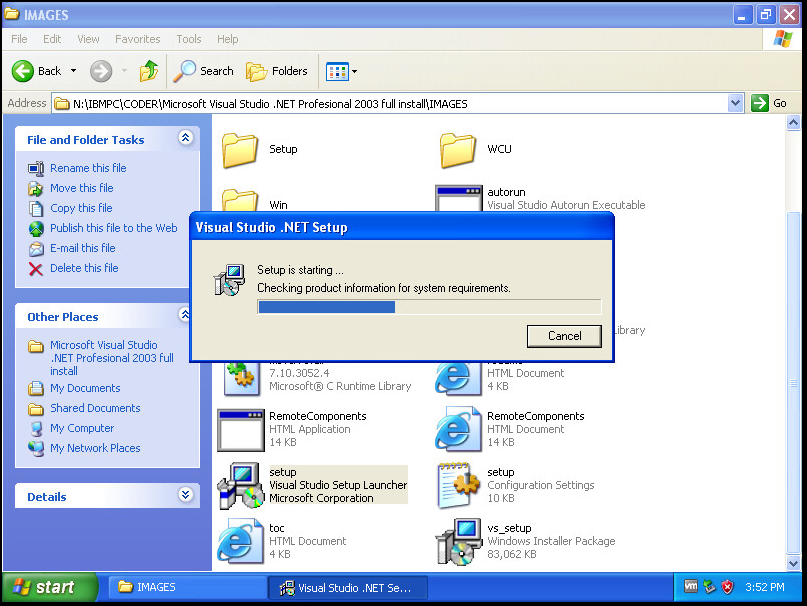Expand the Details panel
This screenshot has width=807, height=606.
(x=185, y=496)
